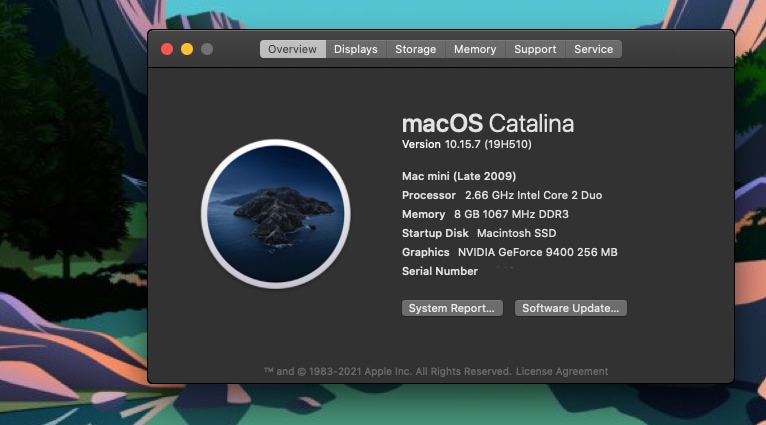Image resolution: width=766 pixels, height=425 pixels.
Task: Click the disabled gray zoom button
Action: (x=207, y=49)
